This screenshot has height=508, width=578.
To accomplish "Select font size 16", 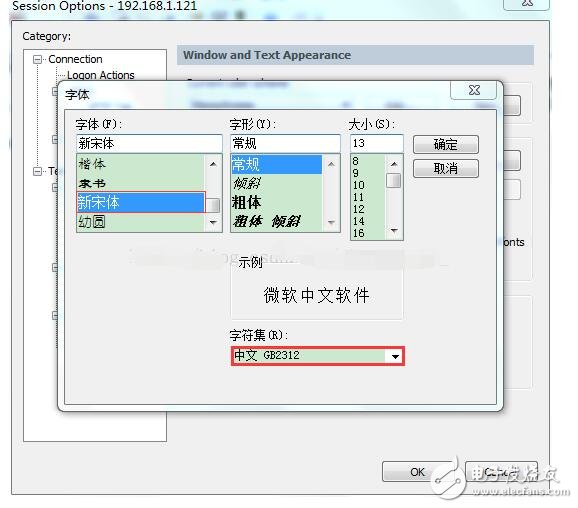I will [367, 233].
